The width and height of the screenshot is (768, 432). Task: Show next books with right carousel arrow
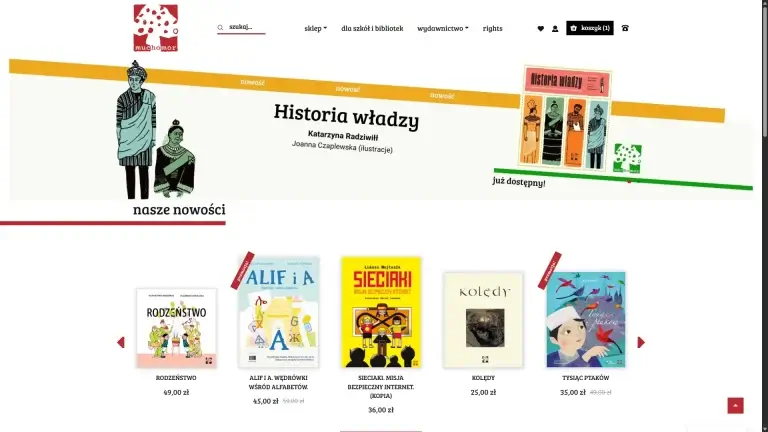[641, 342]
